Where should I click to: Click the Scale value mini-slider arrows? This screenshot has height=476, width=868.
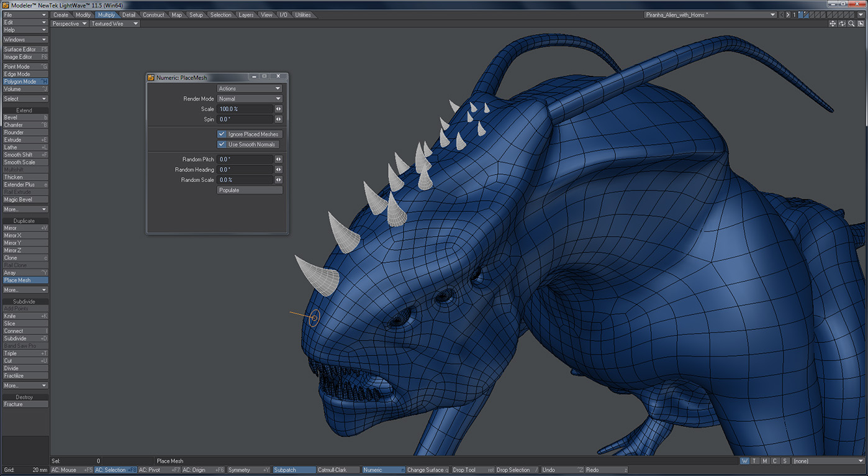(278, 109)
